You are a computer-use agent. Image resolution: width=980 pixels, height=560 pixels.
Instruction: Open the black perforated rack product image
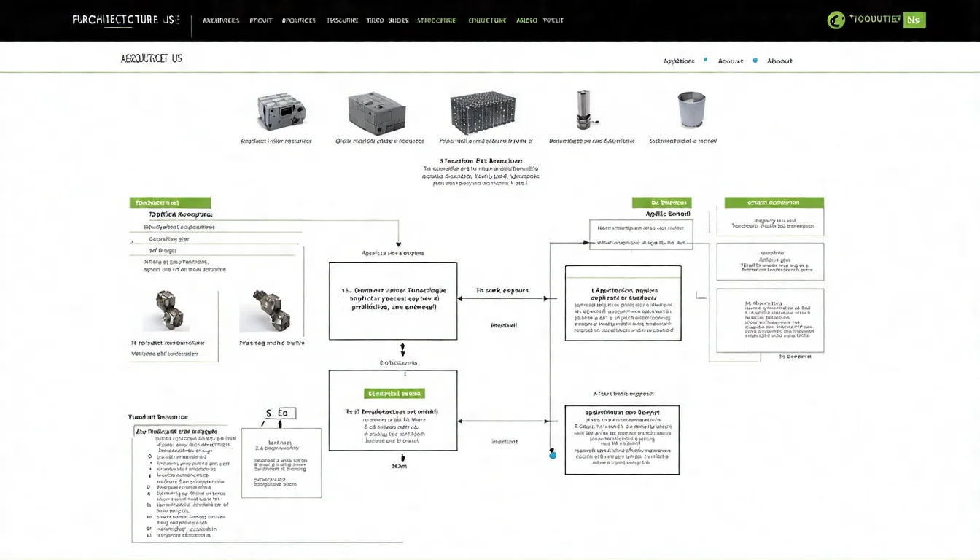pyautogui.click(x=483, y=112)
